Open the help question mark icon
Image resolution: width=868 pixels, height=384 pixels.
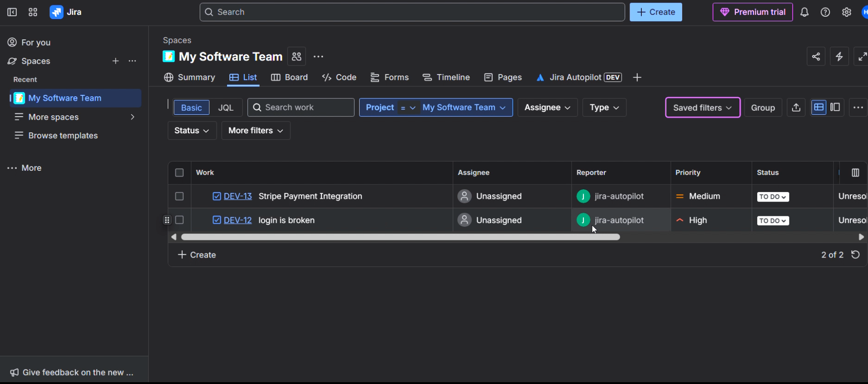(x=825, y=12)
